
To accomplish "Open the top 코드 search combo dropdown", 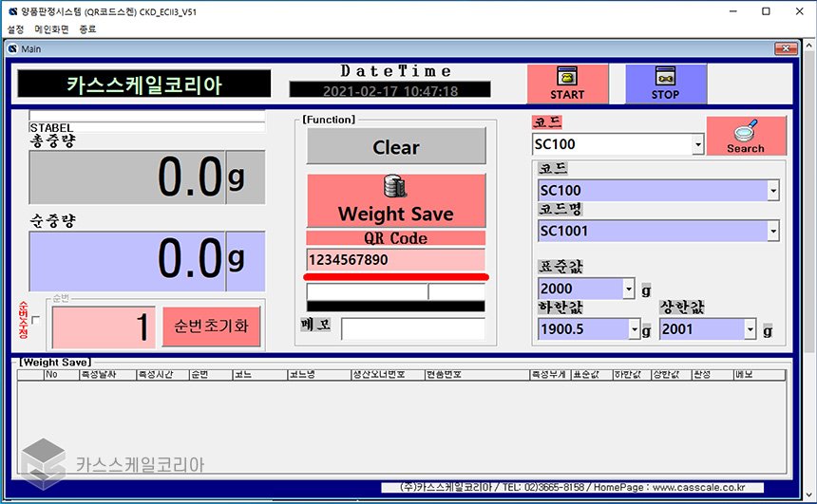I will pos(698,145).
